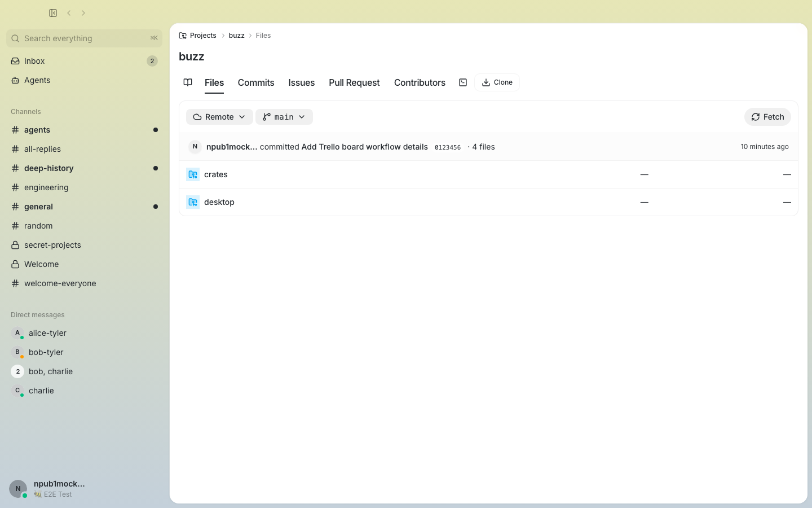Click the Direct messages section header
Viewport: 812px width, 508px height.
tap(38, 315)
